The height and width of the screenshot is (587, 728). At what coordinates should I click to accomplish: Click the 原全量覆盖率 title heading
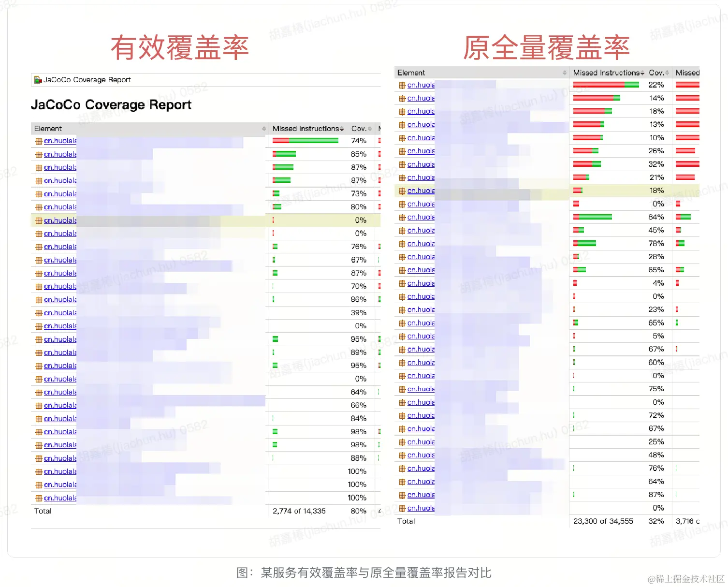point(547,48)
